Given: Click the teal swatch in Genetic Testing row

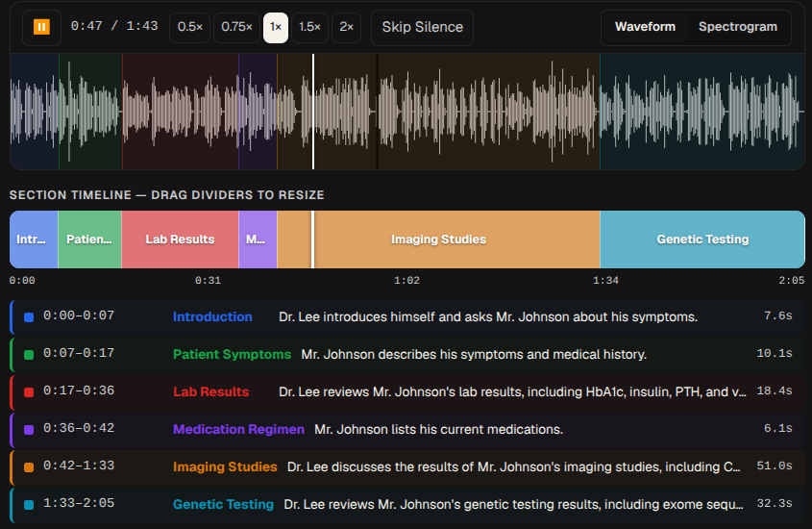Looking at the screenshot, I should [x=29, y=505].
